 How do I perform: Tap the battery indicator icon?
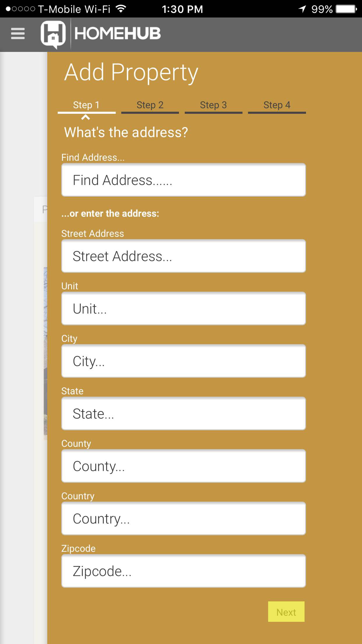pyautogui.click(x=346, y=9)
